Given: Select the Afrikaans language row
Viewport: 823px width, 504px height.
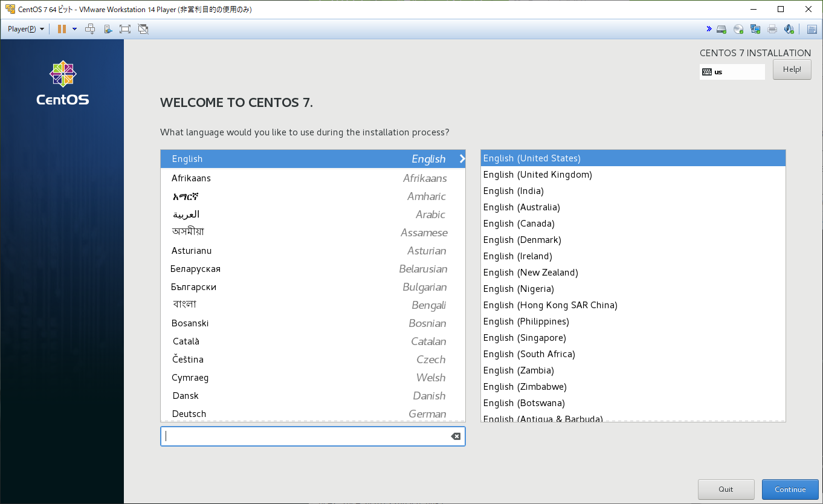Looking at the screenshot, I should (313, 178).
